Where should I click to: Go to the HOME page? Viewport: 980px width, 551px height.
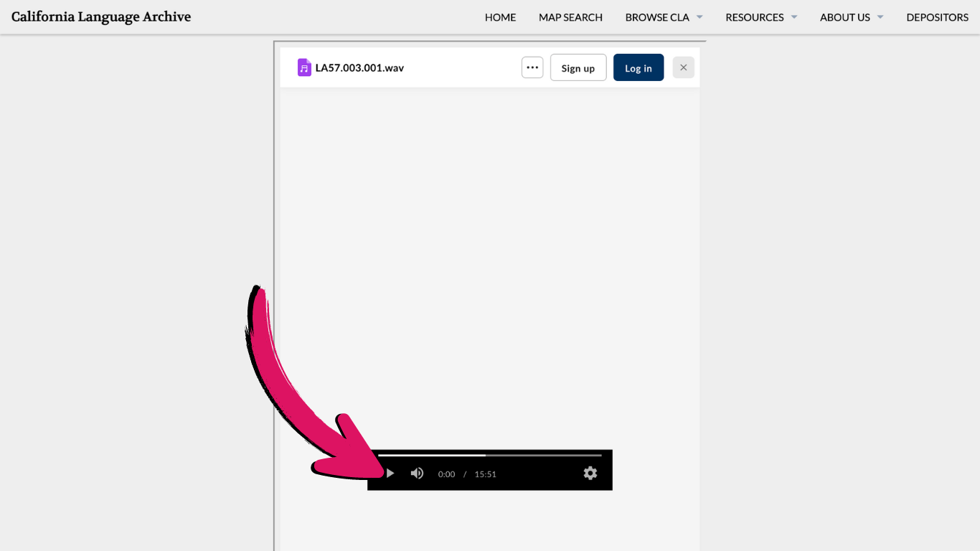500,17
